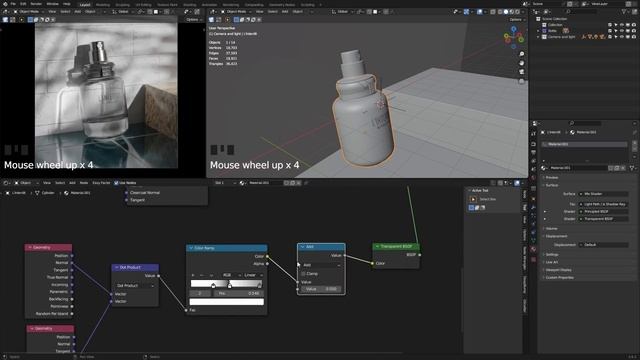The height and width of the screenshot is (360, 640).
Task: Toggle Clamp checkbox on the Add node
Action: click(303, 273)
